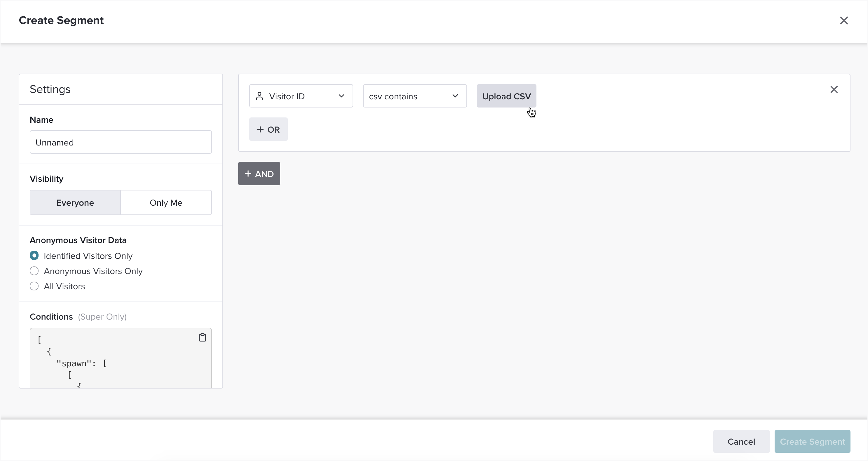This screenshot has height=461, width=868.
Task: Select the Only Me visibility option
Action: (166, 202)
